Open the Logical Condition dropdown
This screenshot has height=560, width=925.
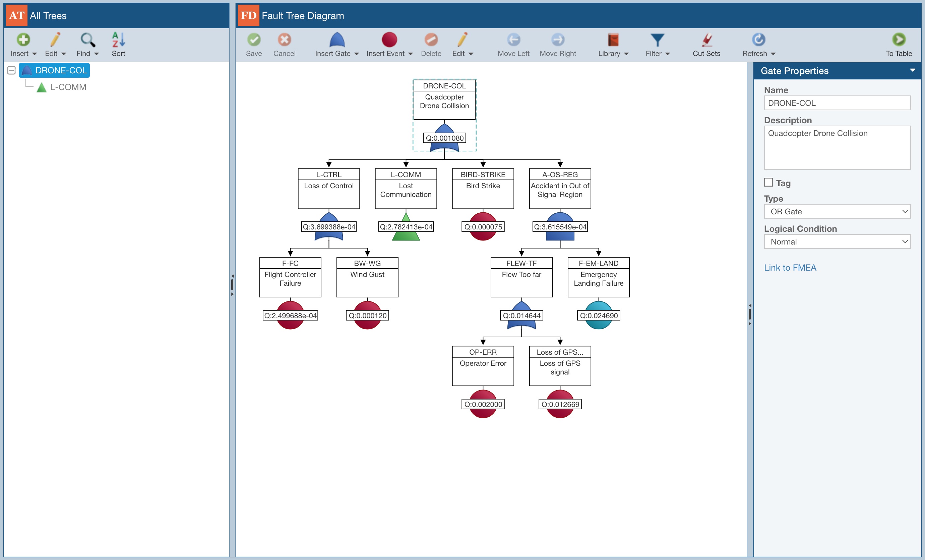tap(837, 242)
